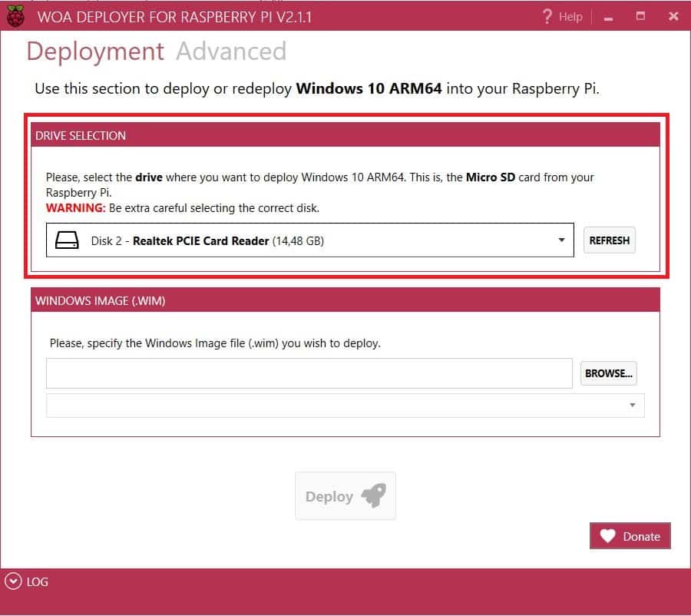Expand the empty image index dropdown
Viewport: 691px width, 616px height.
pos(345,406)
